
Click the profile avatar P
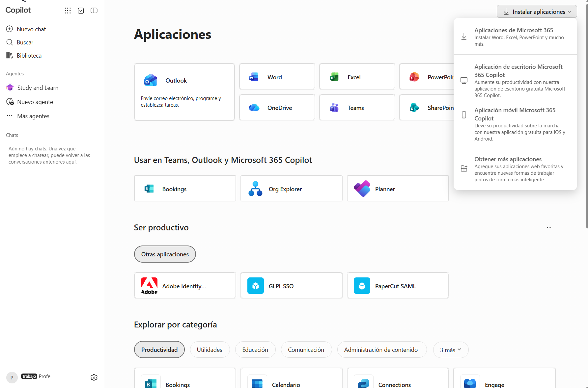[12, 377]
